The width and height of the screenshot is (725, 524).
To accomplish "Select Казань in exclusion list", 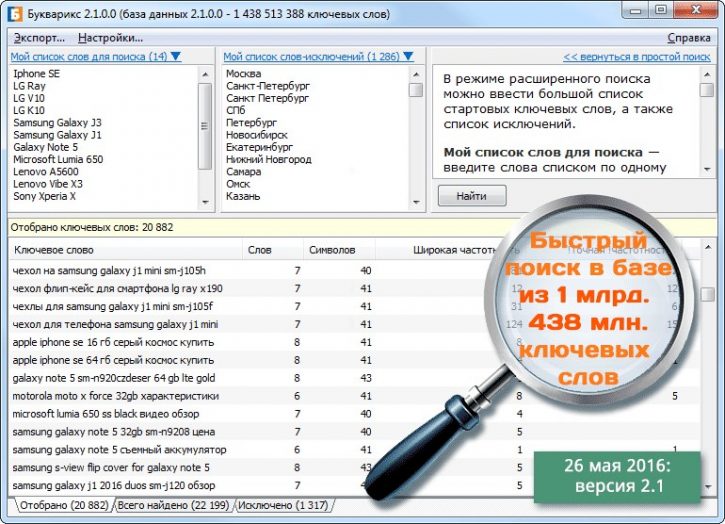I will click(x=243, y=196).
